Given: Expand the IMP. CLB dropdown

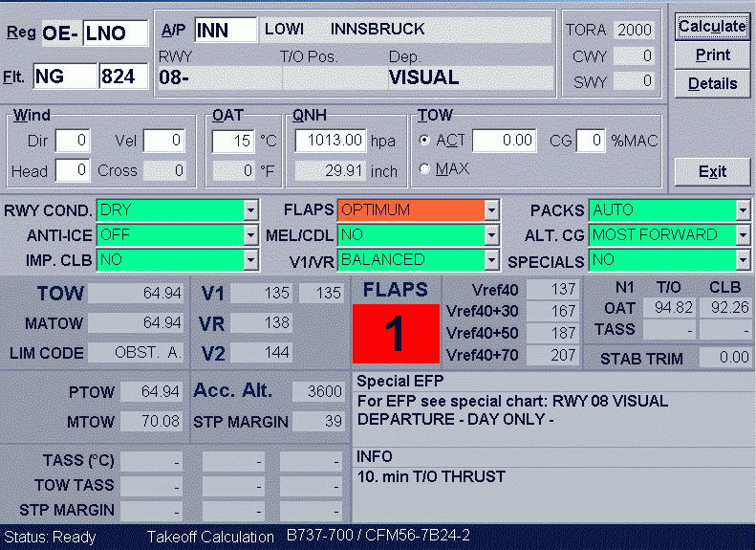Looking at the screenshot, I should (251, 260).
